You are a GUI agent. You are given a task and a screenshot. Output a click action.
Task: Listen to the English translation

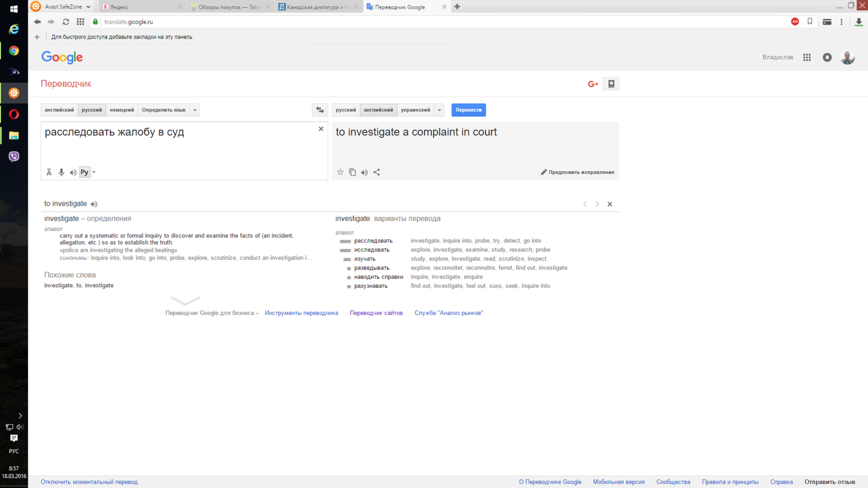365,172
